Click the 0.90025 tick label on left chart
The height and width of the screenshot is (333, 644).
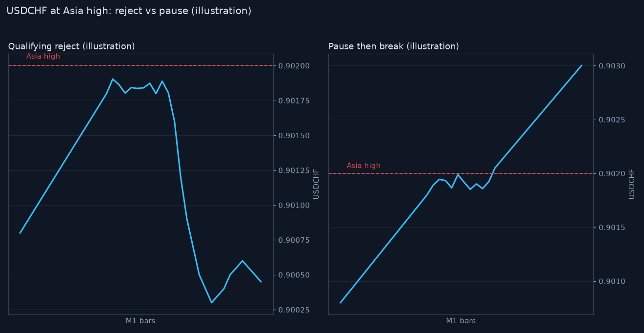(294, 310)
